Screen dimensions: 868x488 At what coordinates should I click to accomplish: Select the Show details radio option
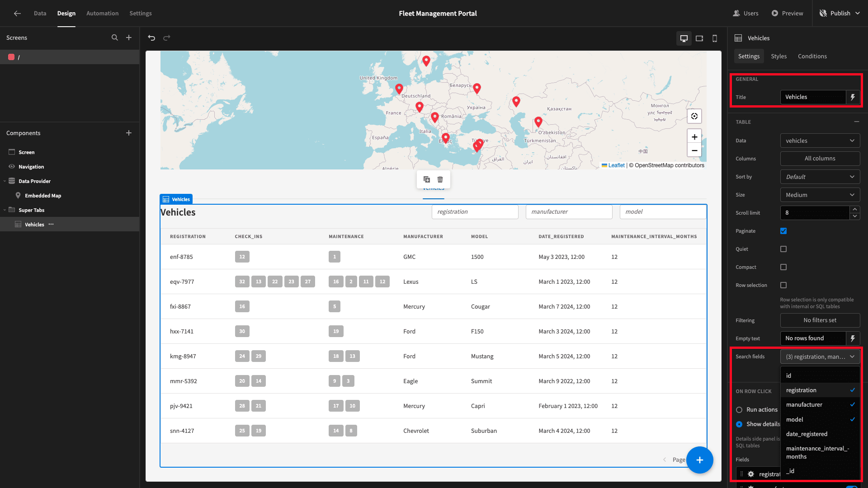pos(739,424)
